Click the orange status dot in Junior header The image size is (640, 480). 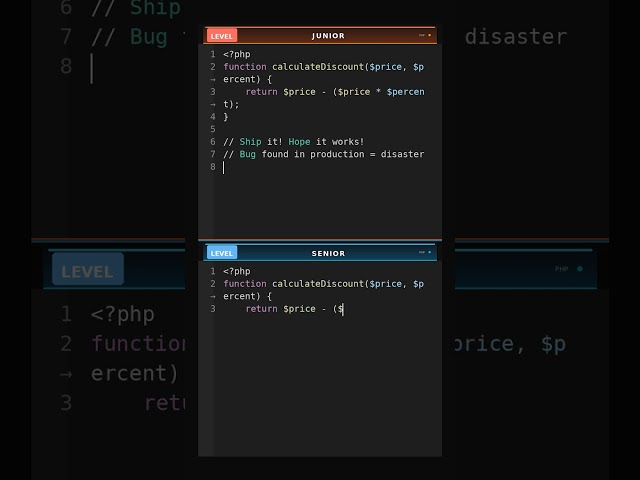[430, 35]
